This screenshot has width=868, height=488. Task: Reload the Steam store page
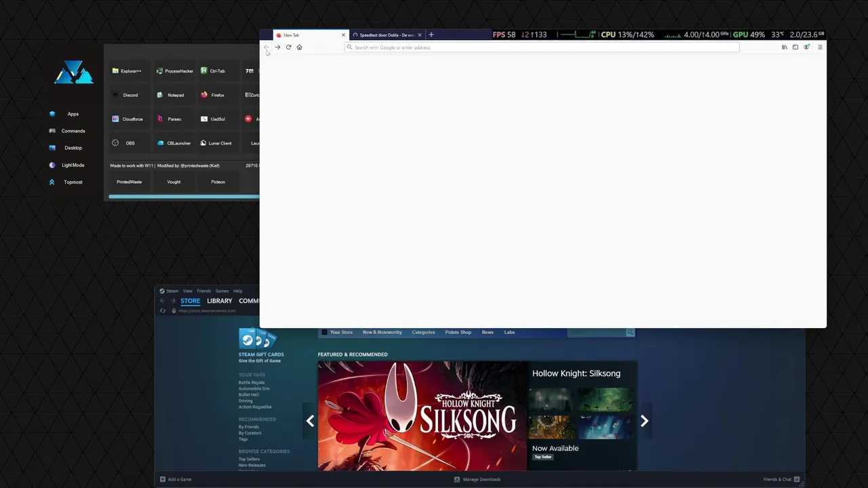[x=162, y=311]
